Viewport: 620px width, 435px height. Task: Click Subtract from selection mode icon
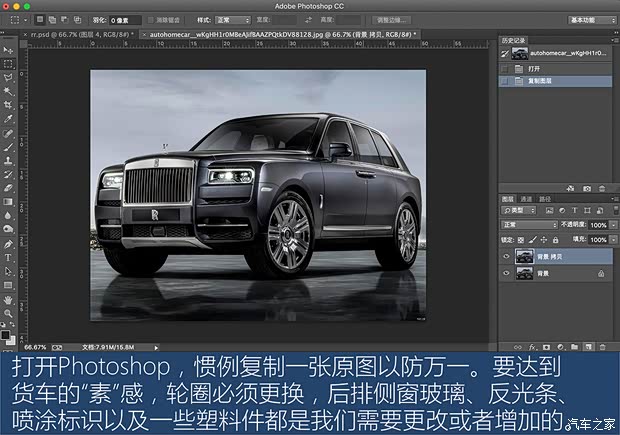point(64,20)
